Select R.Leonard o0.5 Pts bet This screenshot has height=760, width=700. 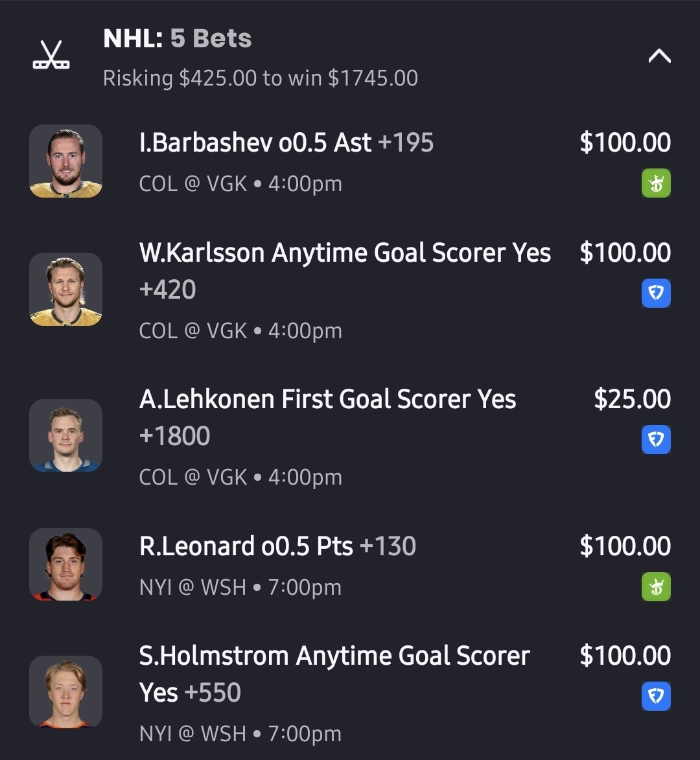[x=277, y=547]
